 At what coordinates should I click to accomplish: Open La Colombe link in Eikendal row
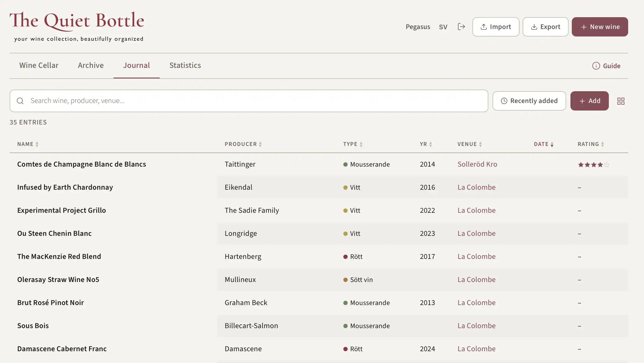(x=476, y=187)
